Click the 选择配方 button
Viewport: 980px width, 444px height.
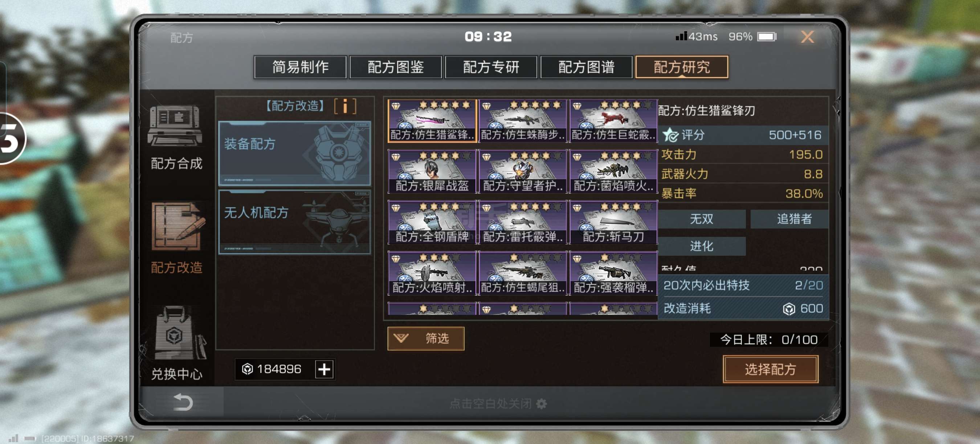[x=770, y=369]
